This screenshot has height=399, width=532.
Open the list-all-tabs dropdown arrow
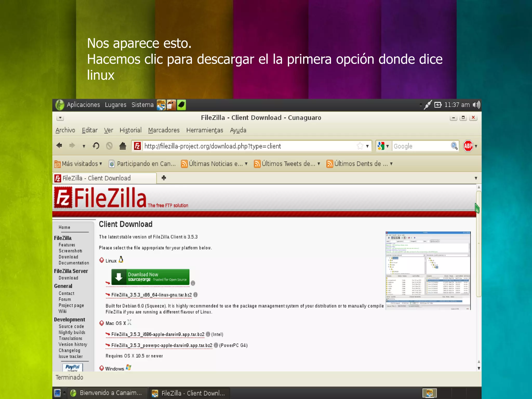[x=476, y=178]
